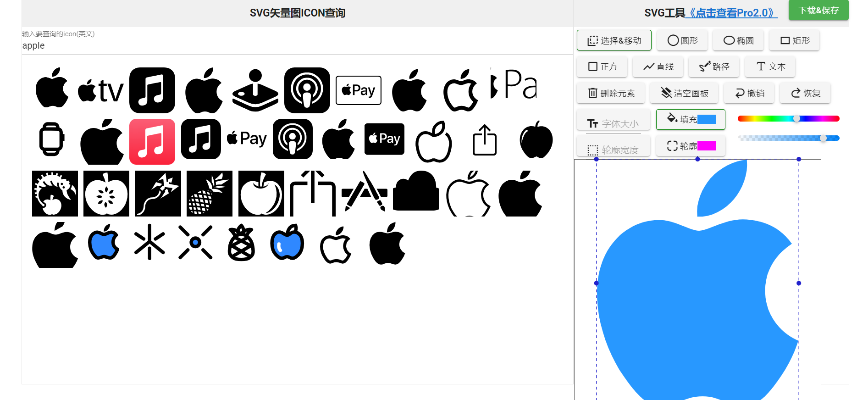Screen dimensions: 868x400
Task: Click the top-center selection handle on canvas
Action: tap(697, 159)
